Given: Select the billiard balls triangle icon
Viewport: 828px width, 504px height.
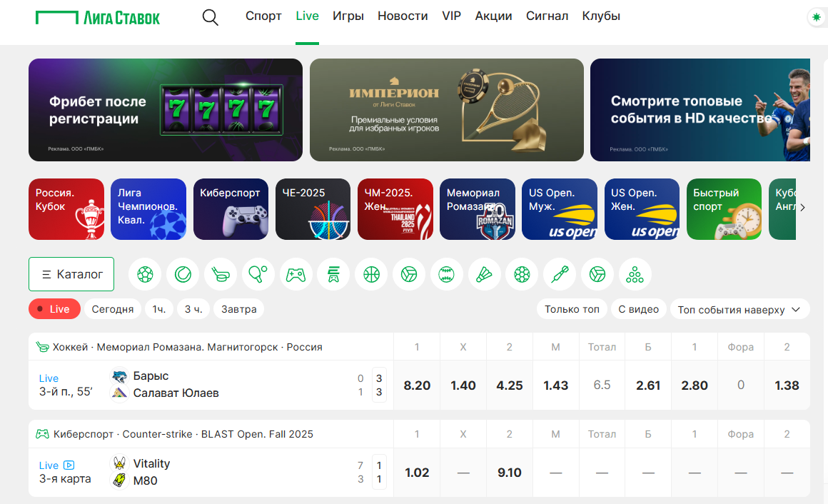Looking at the screenshot, I should (635, 274).
